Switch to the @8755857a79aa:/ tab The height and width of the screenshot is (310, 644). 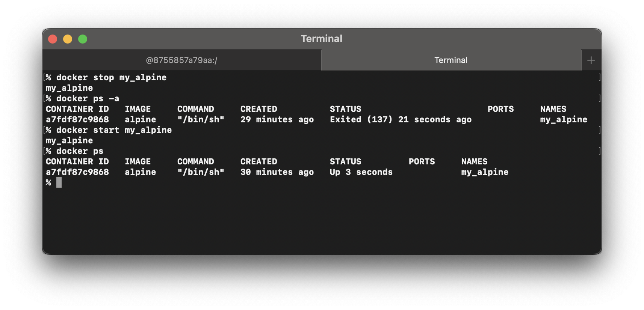181,60
